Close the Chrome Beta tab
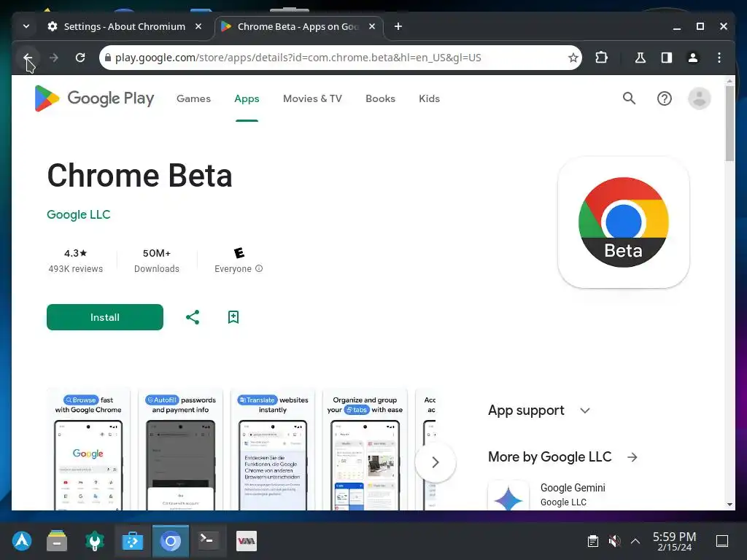This screenshot has height=560, width=747. click(x=372, y=26)
